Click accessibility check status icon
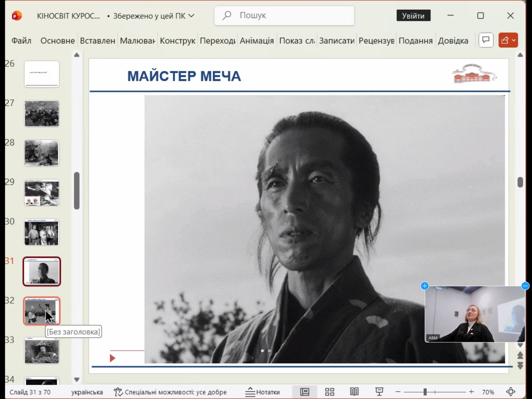This screenshot has width=532, height=399. point(118,392)
